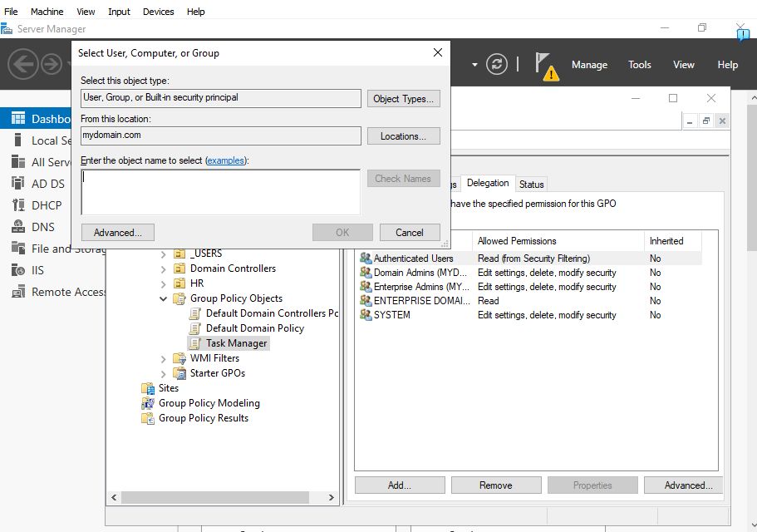
Task: Close the Select User dialog
Action: 437,52
